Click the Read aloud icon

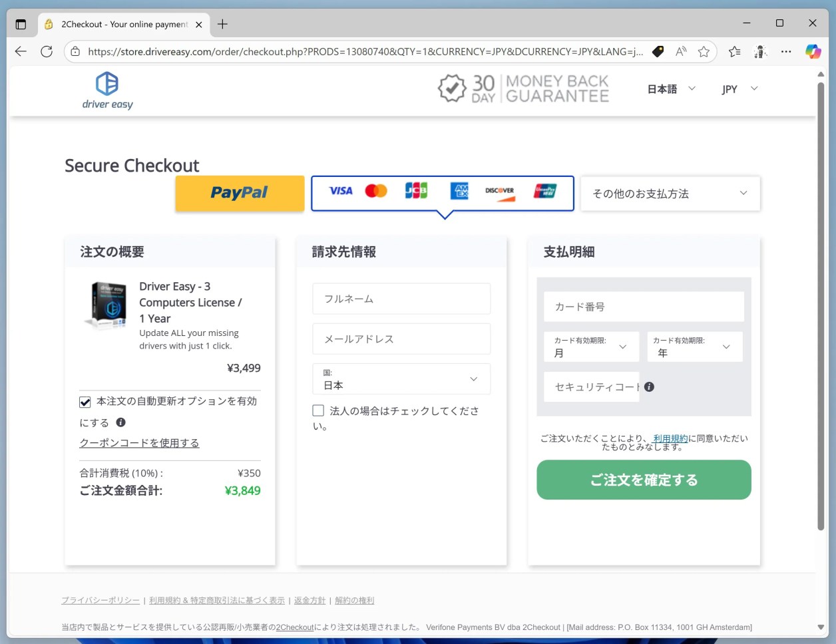coord(680,51)
